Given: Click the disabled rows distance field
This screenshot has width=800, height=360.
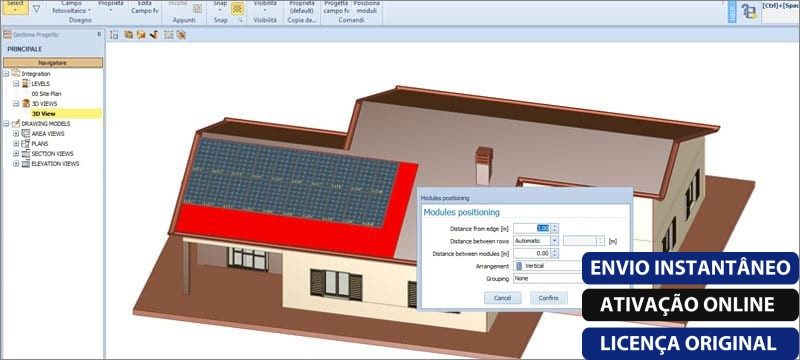Looking at the screenshot, I should (583, 241).
